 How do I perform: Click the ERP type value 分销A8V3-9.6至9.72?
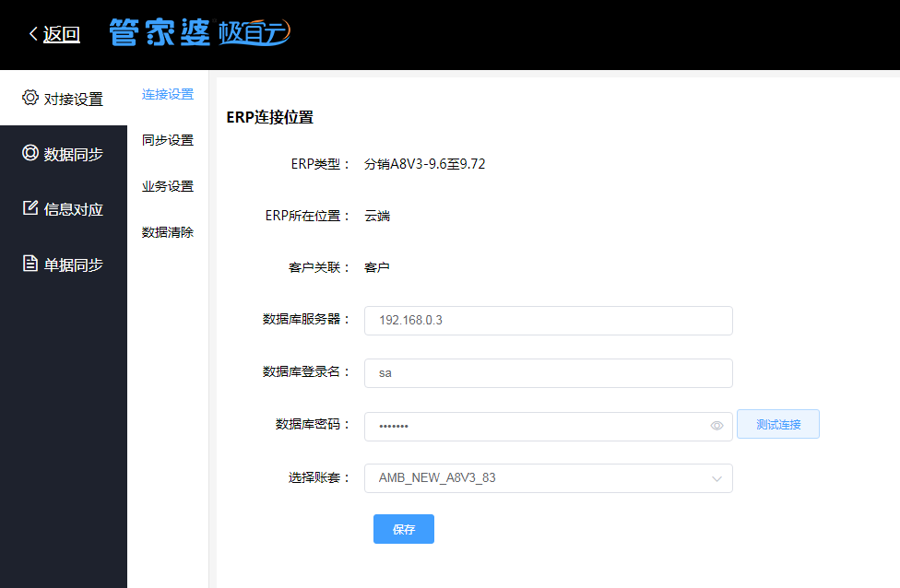[425, 164]
